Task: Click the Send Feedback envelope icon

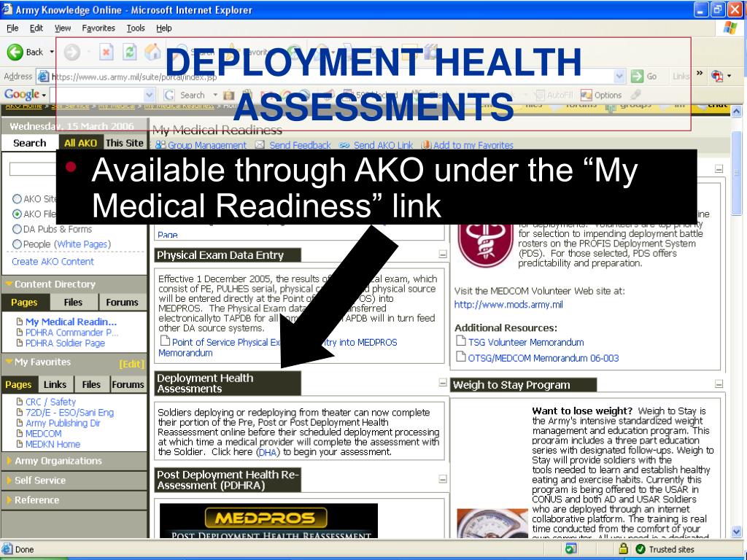Action: [x=260, y=145]
